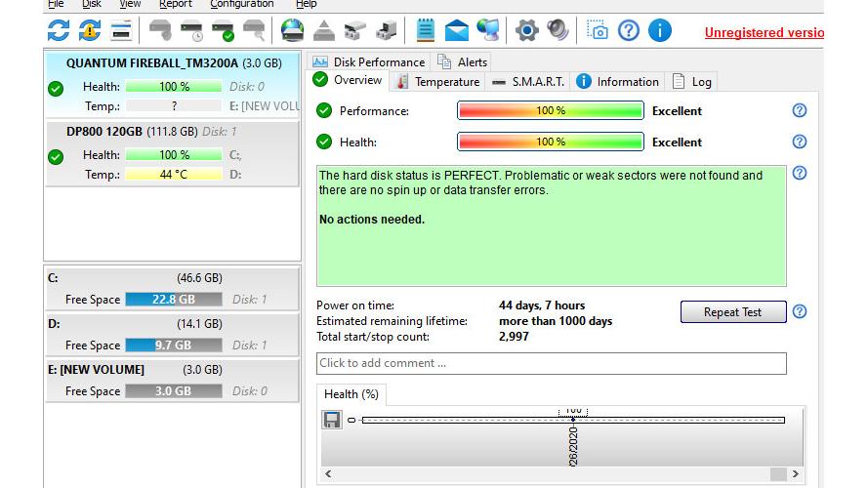Click the envelope email toolbar icon

click(x=457, y=30)
